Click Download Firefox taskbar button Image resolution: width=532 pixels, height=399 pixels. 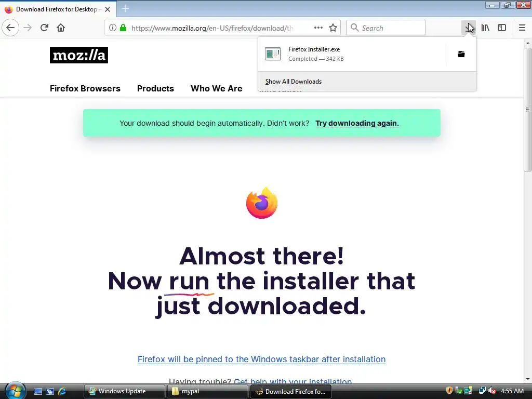(x=291, y=391)
